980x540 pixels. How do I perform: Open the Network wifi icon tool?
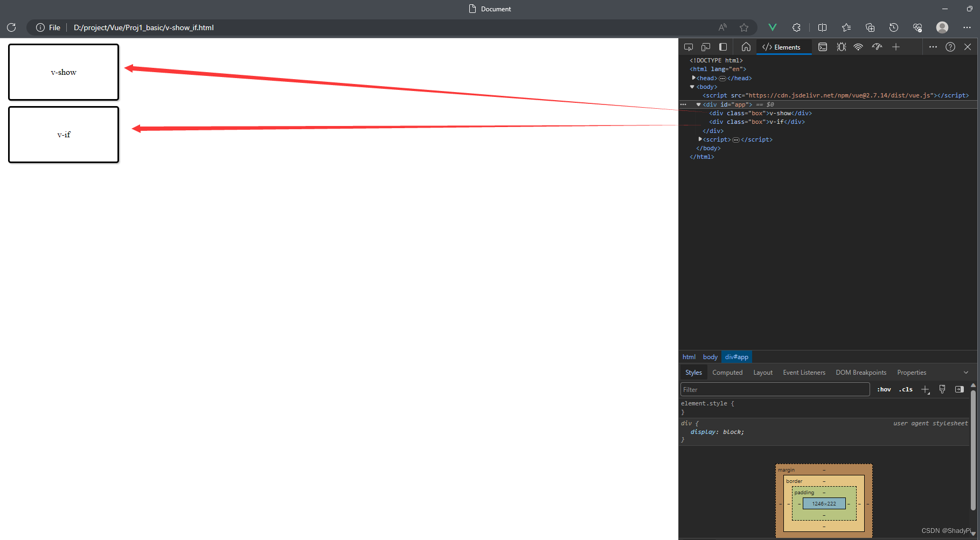tap(858, 47)
